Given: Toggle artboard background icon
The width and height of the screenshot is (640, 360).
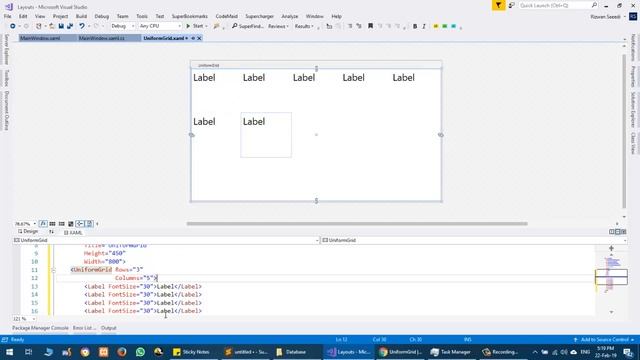Looking at the screenshot, I should (71, 224).
